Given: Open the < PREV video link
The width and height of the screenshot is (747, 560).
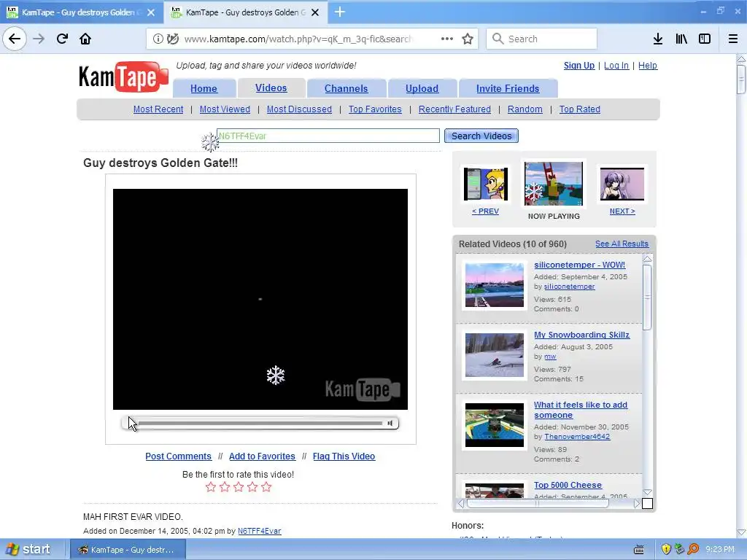Looking at the screenshot, I should click(x=485, y=211).
